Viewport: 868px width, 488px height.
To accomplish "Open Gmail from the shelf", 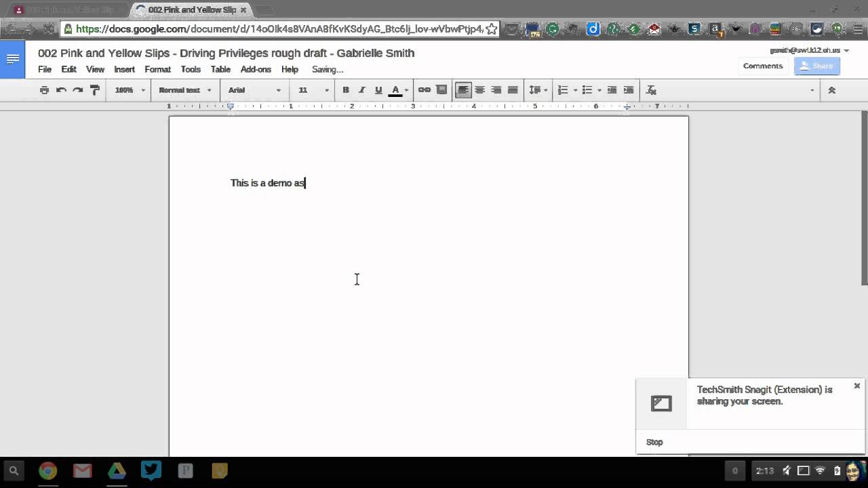I will (82, 470).
